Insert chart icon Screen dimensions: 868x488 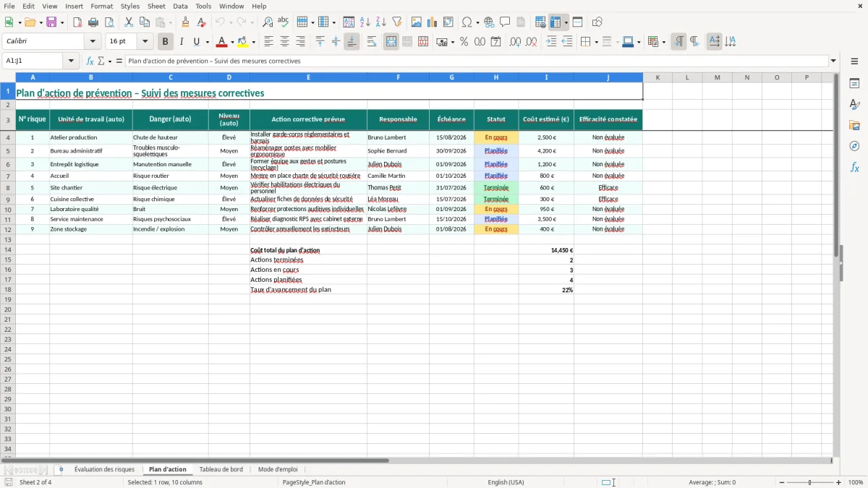point(433,22)
